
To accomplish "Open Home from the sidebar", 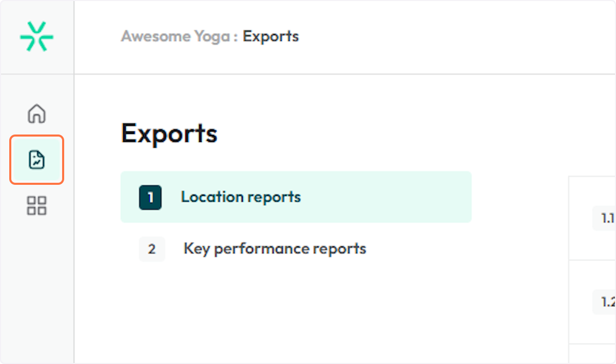I will tap(36, 113).
